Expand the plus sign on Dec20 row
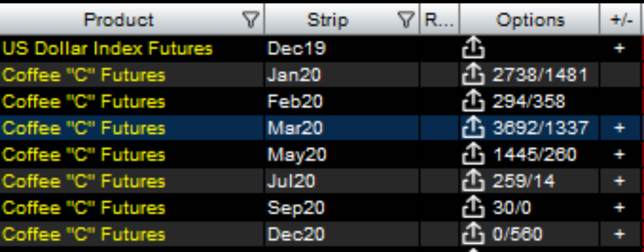 (x=619, y=234)
